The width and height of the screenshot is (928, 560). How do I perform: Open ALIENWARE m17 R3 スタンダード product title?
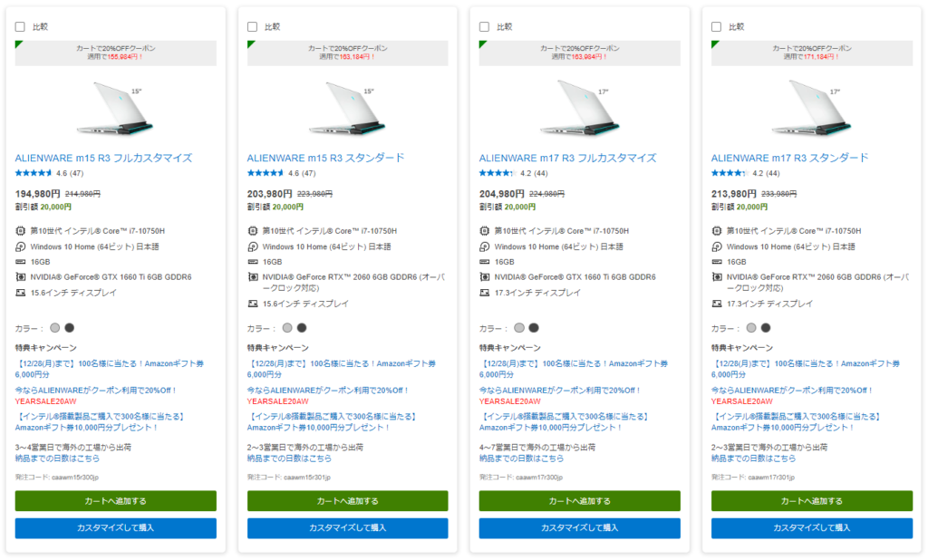tap(790, 158)
